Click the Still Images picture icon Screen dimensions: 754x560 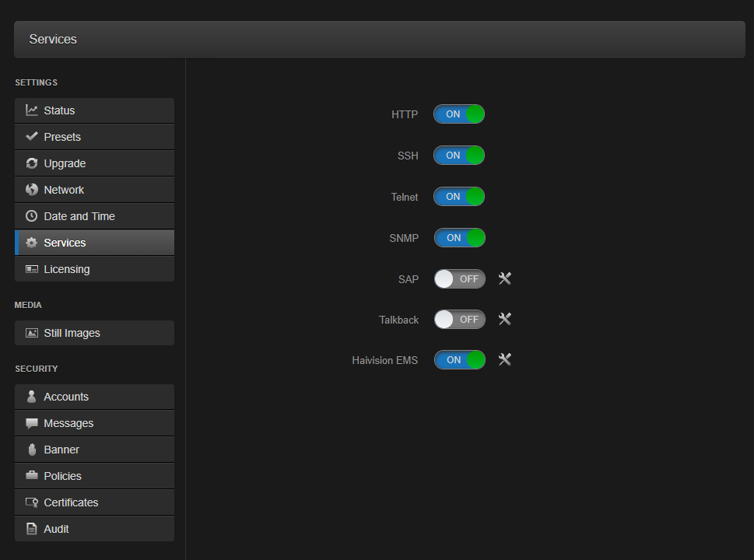click(32, 333)
